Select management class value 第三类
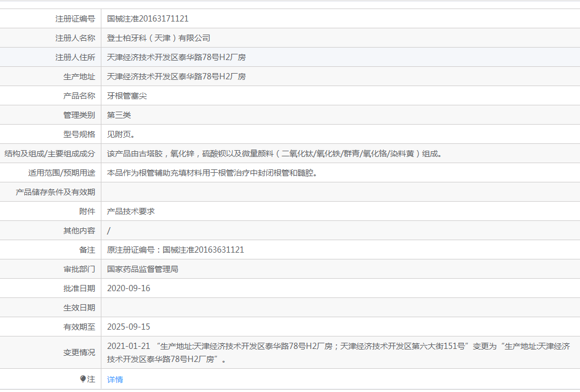The image size is (580, 392). tap(119, 115)
